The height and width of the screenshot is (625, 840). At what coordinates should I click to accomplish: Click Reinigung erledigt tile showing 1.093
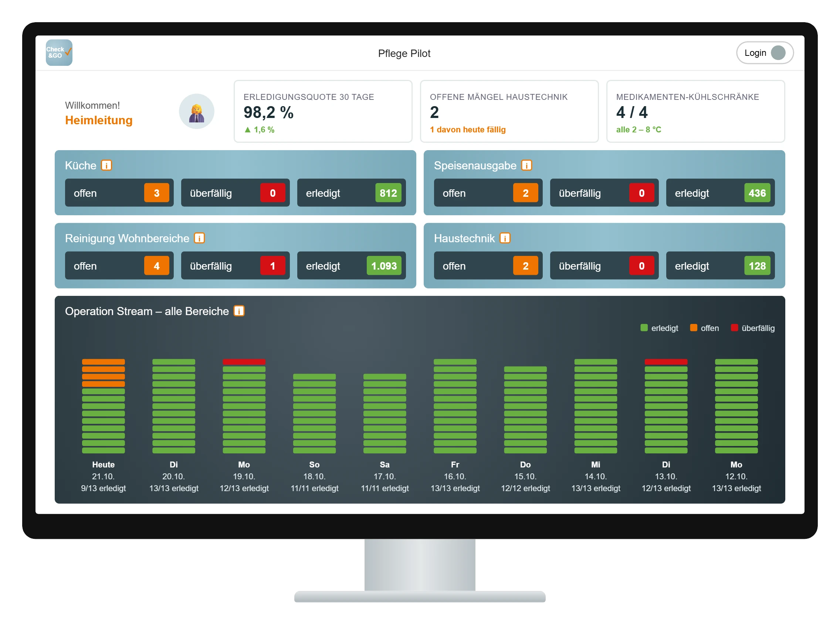click(x=351, y=266)
